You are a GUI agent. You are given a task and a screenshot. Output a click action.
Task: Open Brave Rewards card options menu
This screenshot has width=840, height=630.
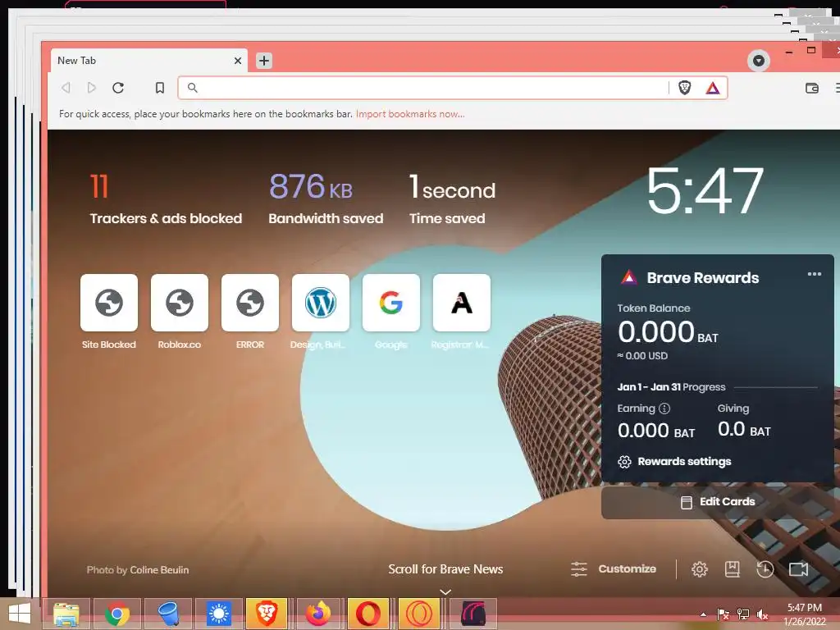click(815, 274)
